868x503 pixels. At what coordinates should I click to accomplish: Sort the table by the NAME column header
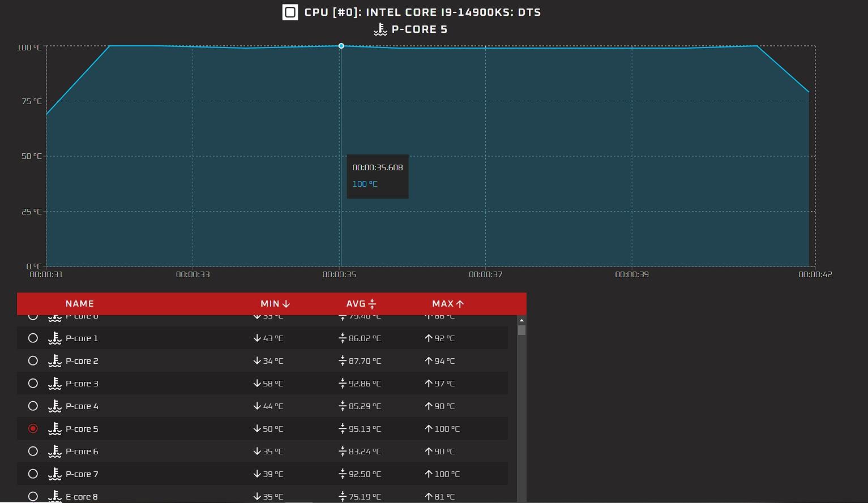(79, 304)
